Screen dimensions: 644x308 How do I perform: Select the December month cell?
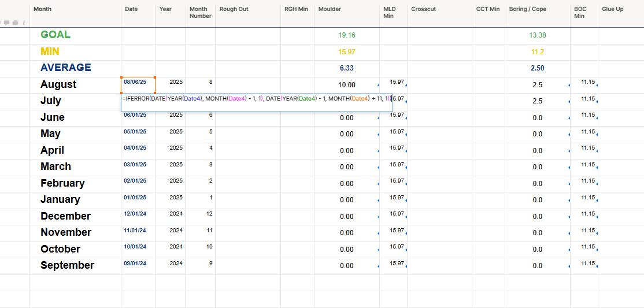pos(75,217)
